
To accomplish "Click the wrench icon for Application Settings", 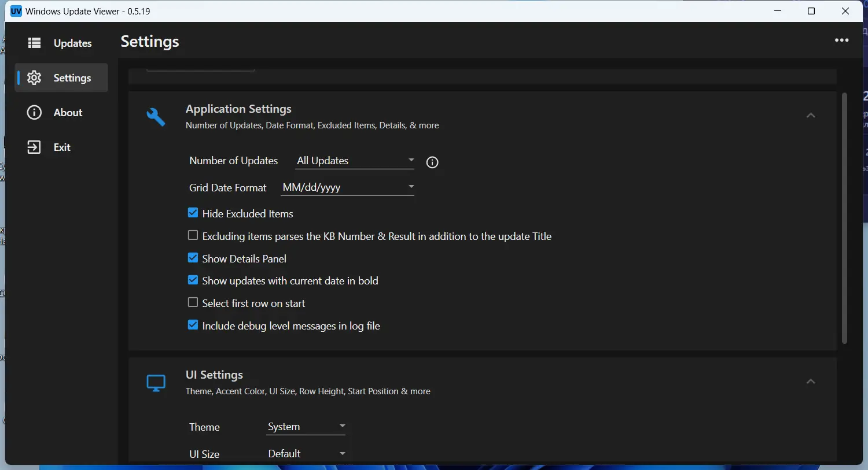I will [x=156, y=117].
